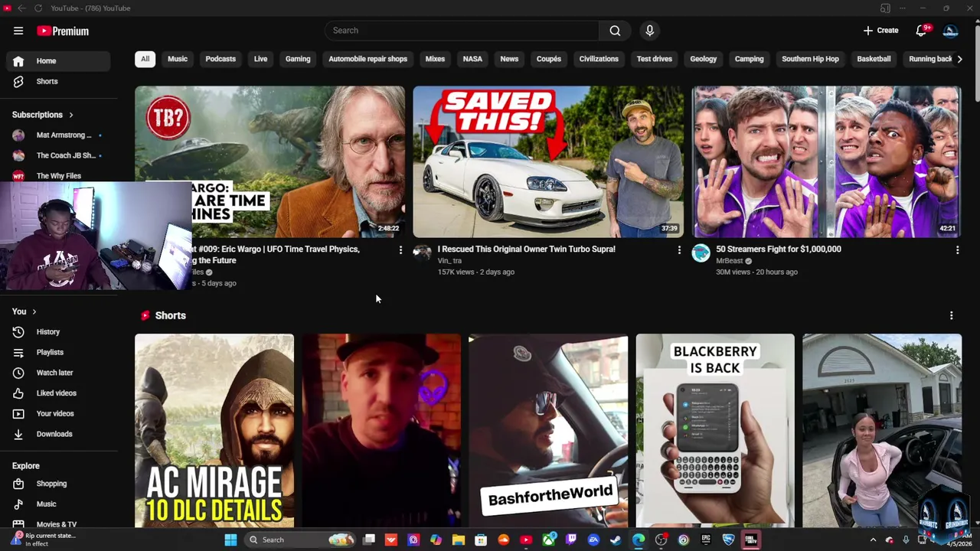Image resolution: width=980 pixels, height=551 pixels.
Task: Open the Mat Armstrong subscription channel
Action: [58, 135]
